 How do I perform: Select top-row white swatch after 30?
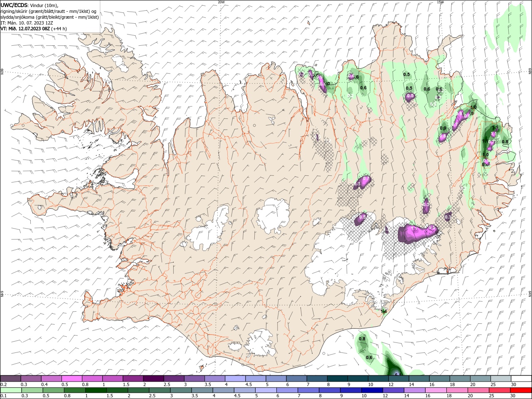pyautogui.click(x=521, y=378)
